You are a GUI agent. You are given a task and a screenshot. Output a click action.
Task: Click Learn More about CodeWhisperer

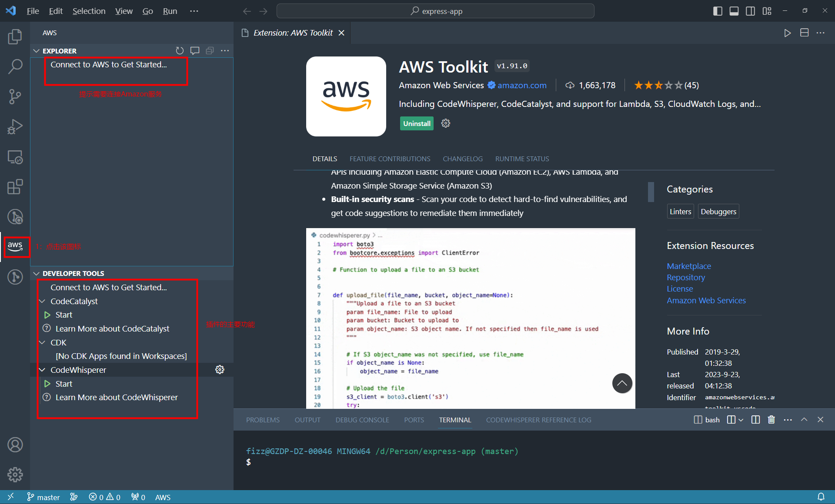coord(117,397)
